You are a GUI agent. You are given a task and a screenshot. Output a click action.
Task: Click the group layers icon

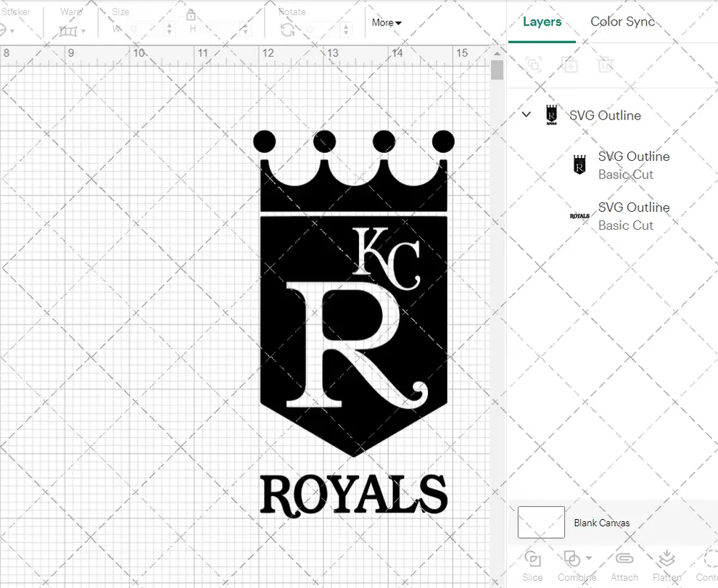coord(535,65)
